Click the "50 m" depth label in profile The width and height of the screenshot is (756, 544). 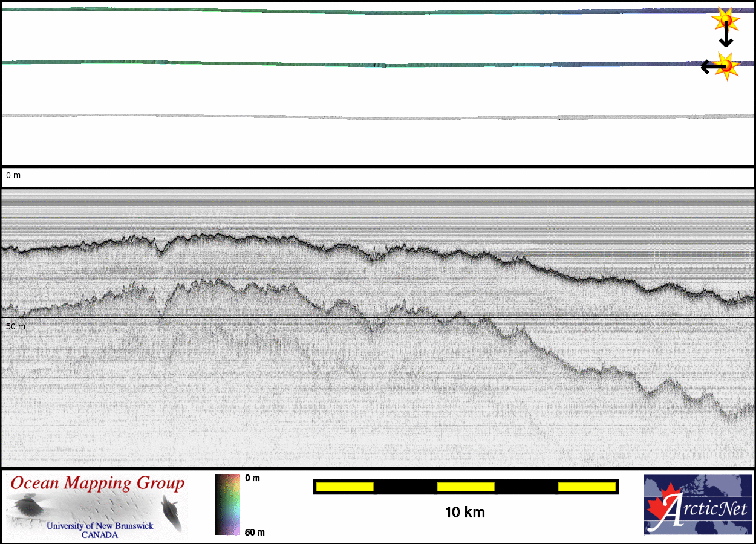(x=16, y=326)
